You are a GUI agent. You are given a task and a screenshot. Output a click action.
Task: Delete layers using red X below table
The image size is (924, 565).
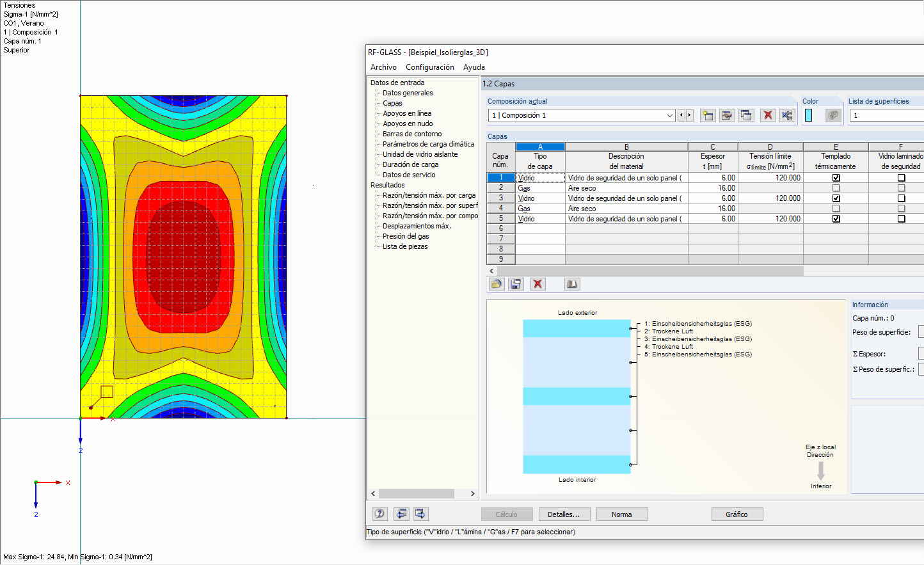click(x=538, y=284)
